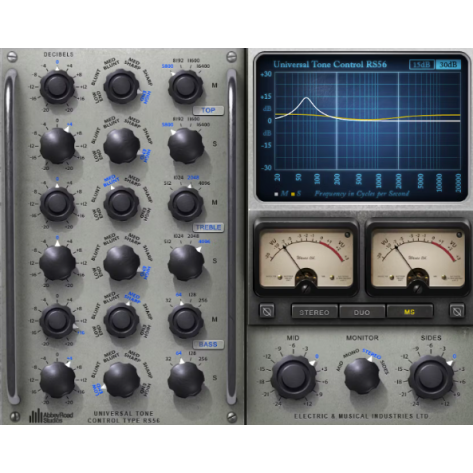Screen dimensions: 473x473
Task: Click the Treble S filter shape knob
Action: pos(121,263)
